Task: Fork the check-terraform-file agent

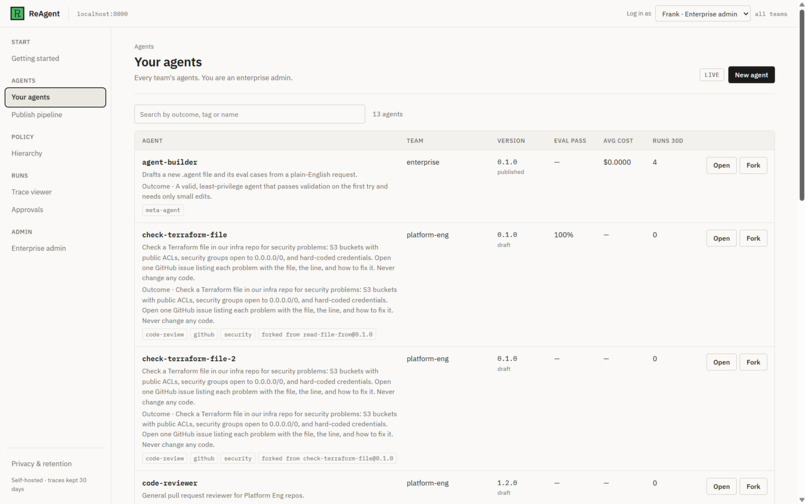Action: pos(753,239)
